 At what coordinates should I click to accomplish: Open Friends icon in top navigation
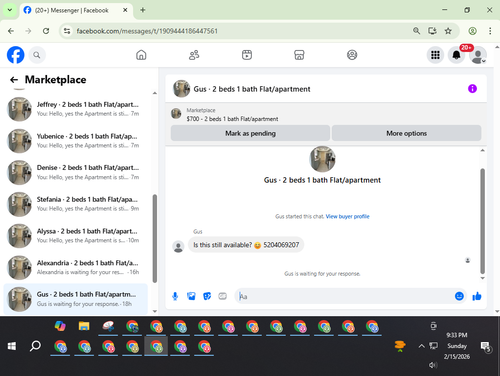click(x=194, y=55)
